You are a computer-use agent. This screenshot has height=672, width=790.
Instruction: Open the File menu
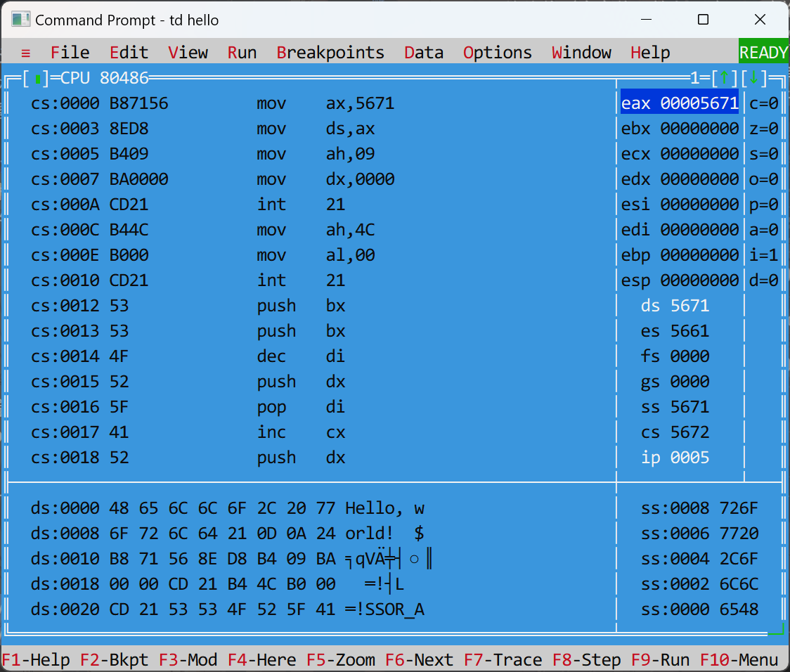(70, 53)
